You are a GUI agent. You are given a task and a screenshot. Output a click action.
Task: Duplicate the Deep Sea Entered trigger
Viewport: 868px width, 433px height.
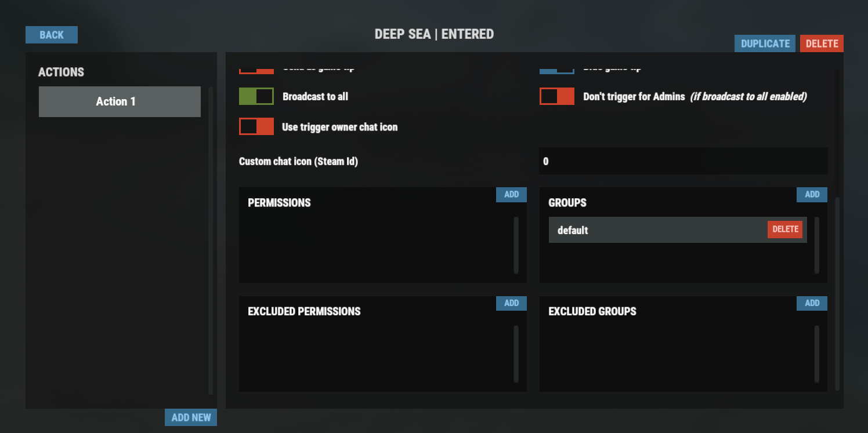click(x=765, y=43)
